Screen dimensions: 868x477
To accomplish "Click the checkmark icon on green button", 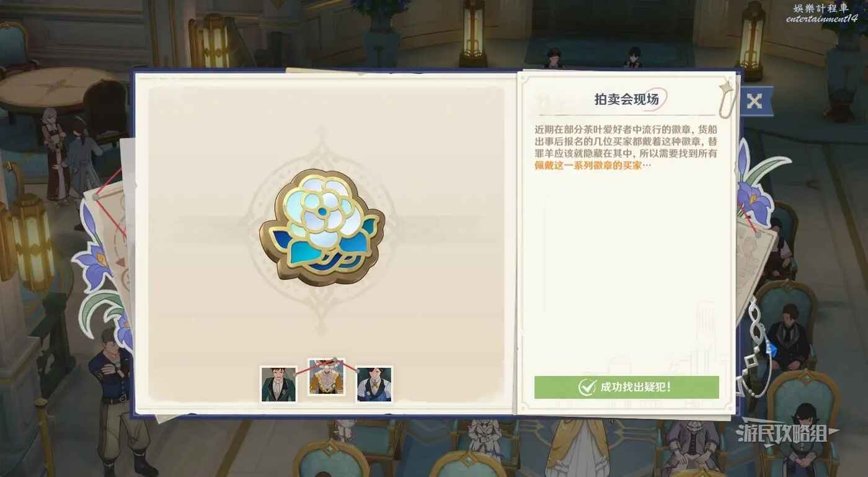I will (587, 388).
